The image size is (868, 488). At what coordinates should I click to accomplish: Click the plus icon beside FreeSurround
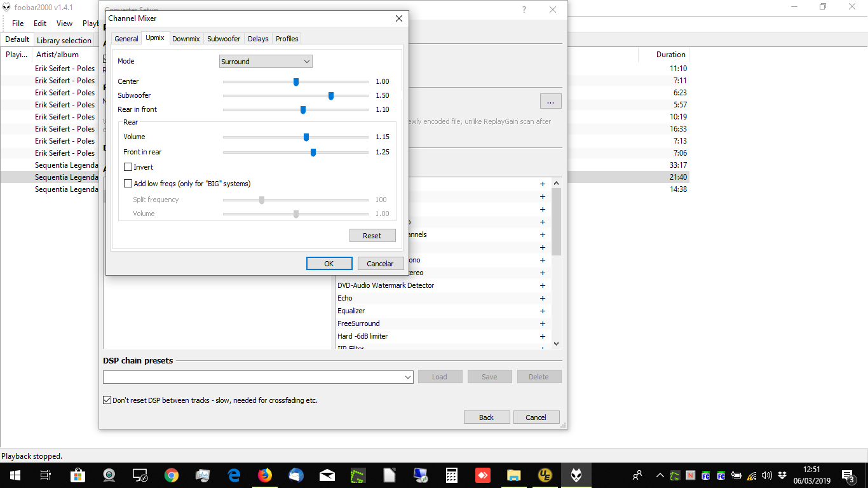pyautogui.click(x=543, y=323)
